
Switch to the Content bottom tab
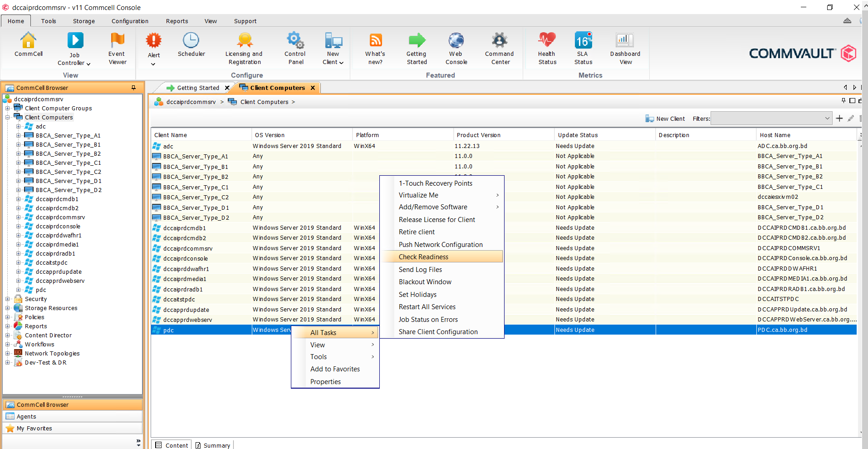[172, 445]
